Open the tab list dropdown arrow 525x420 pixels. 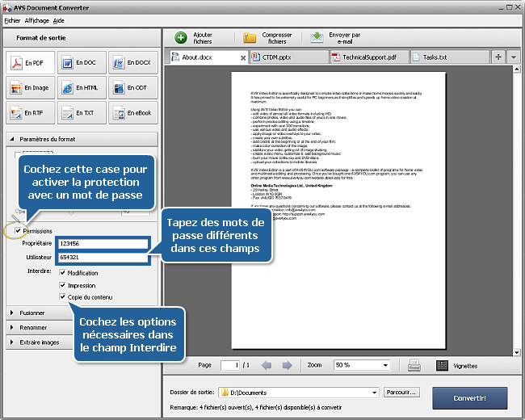tap(513, 57)
